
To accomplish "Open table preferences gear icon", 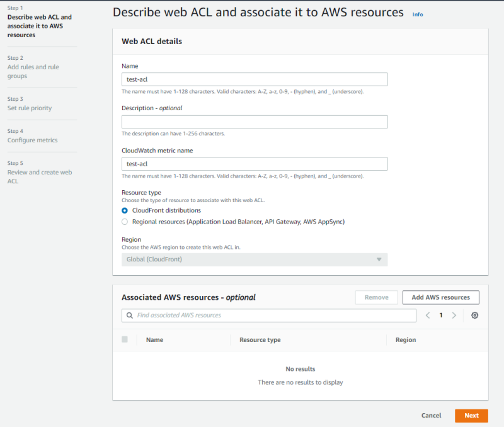I will [x=475, y=316].
